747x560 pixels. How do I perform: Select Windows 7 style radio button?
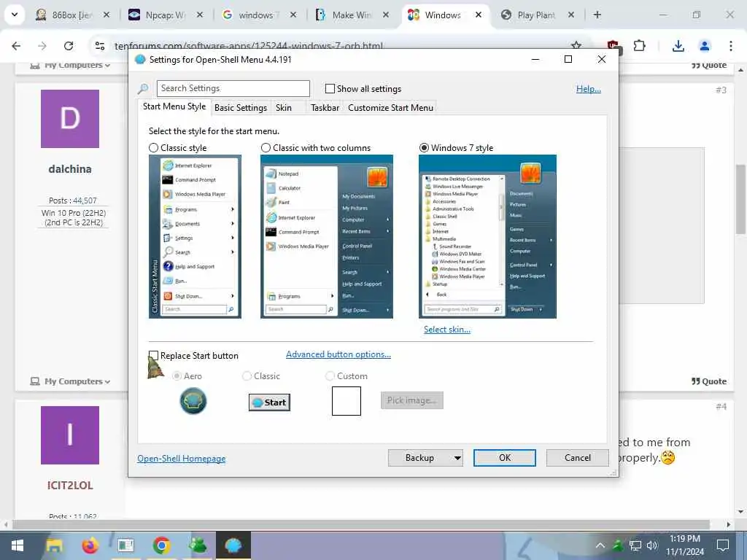(424, 148)
